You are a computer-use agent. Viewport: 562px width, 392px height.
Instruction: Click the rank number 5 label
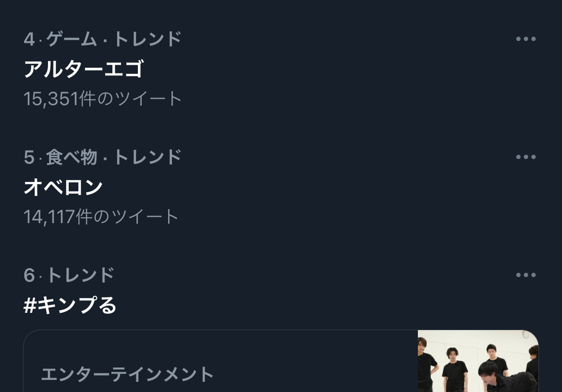click(x=29, y=157)
